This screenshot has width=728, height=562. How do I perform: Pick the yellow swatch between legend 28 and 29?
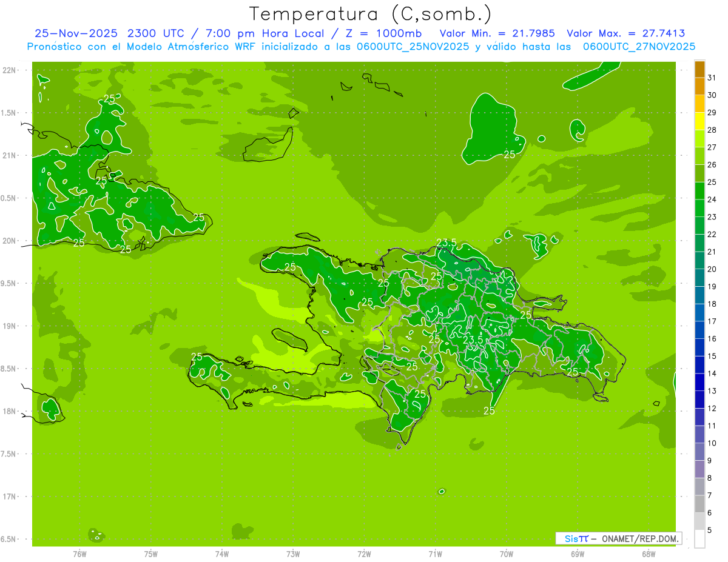pos(699,121)
